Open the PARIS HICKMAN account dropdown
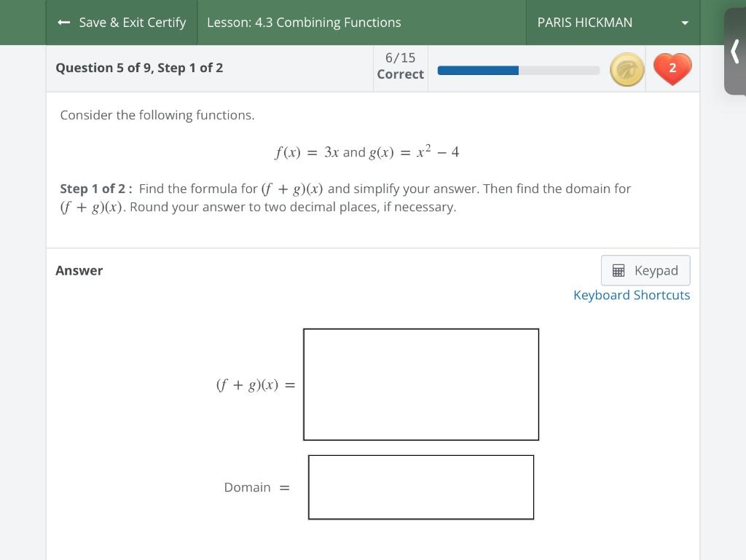746x560 pixels. pos(612,23)
